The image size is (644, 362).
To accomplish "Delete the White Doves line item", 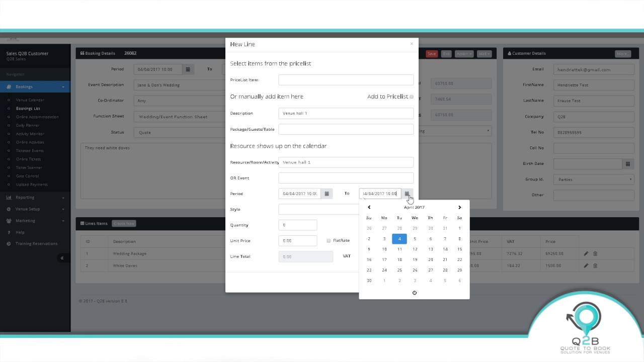I will pyautogui.click(x=595, y=266).
